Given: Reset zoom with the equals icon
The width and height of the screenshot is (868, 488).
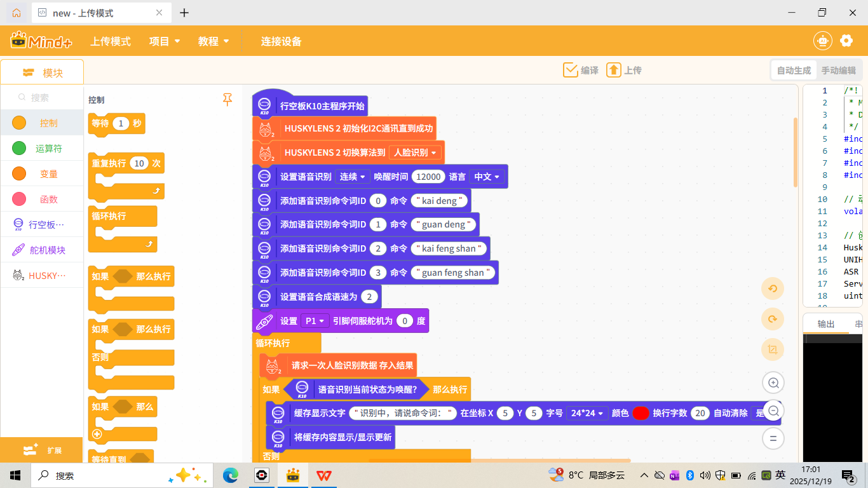Looking at the screenshot, I should 773,438.
